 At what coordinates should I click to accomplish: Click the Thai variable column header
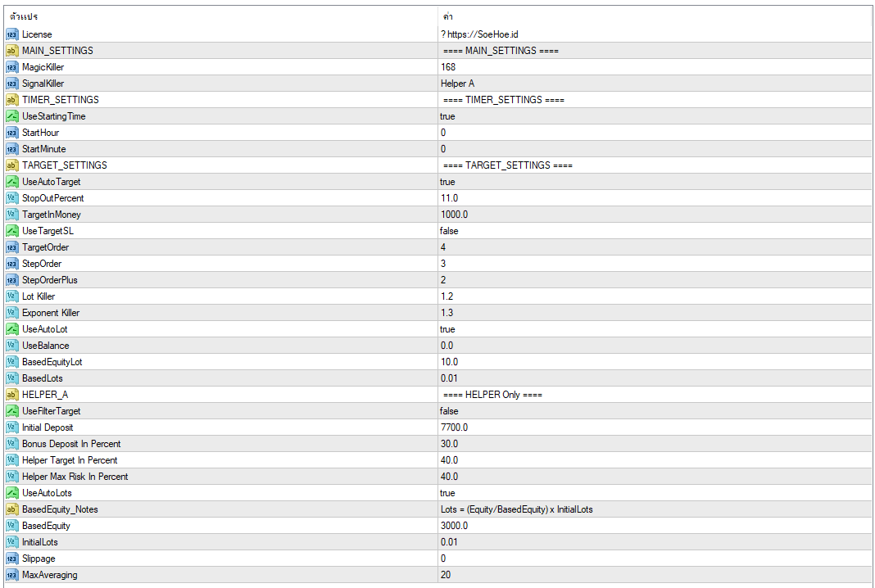point(24,16)
